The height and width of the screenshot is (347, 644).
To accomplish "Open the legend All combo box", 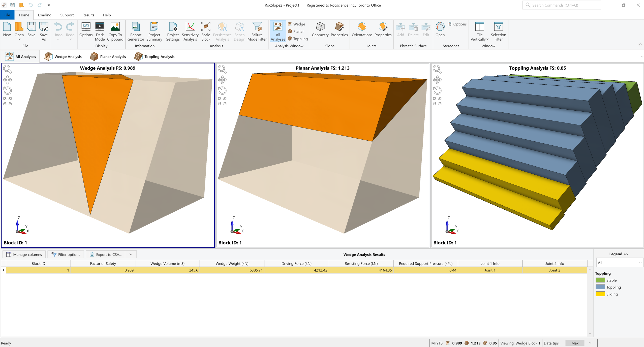I will [x=620, y=262].
